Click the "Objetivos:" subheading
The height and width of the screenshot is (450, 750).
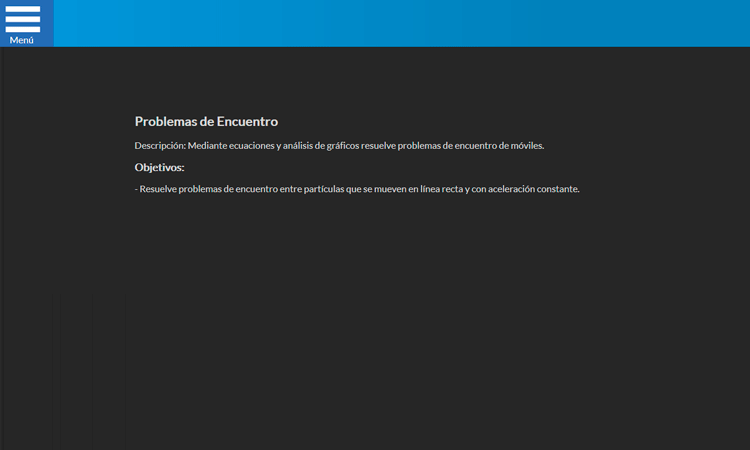coord(159,167)
